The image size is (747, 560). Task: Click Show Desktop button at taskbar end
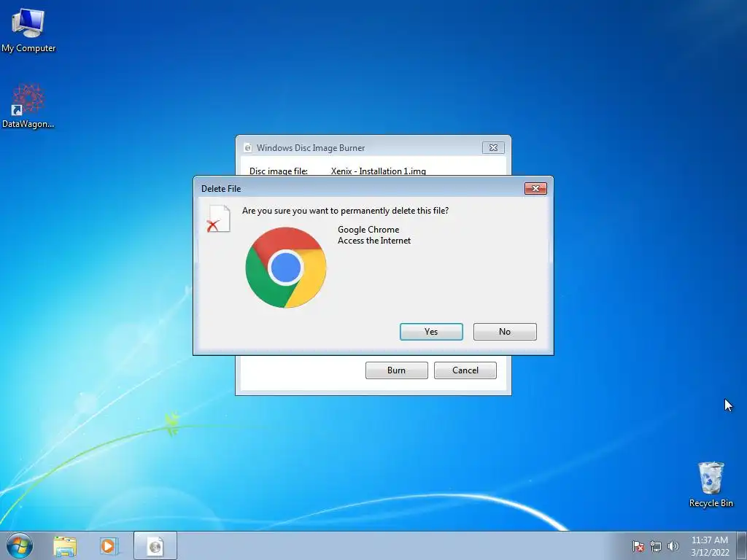(x=742, y=545)
